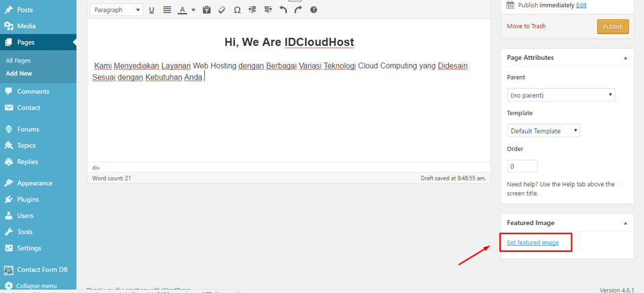Click the calendar icon beside Publish immediately
644x293 pixels.
pyautogui.click(x=510, y=5)
